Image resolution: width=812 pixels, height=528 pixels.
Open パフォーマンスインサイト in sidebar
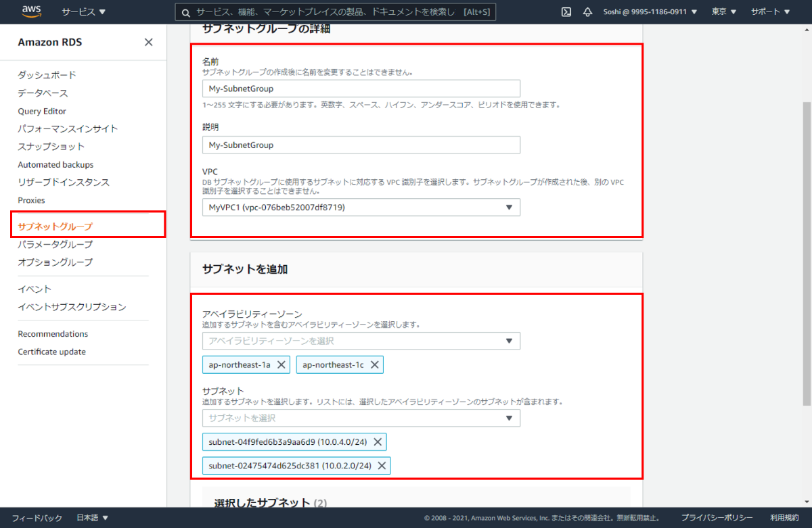point(68,128)
